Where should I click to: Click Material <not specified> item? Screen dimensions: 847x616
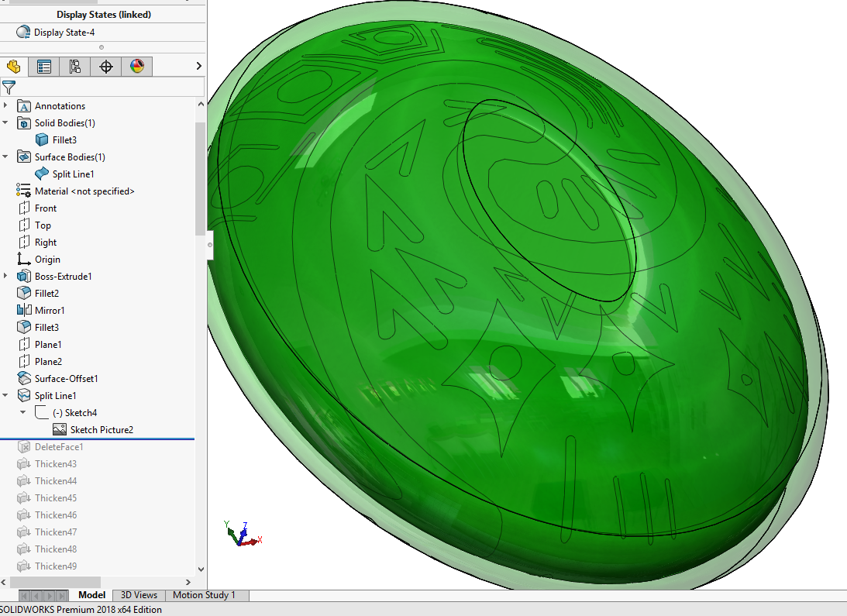point(84,191)
